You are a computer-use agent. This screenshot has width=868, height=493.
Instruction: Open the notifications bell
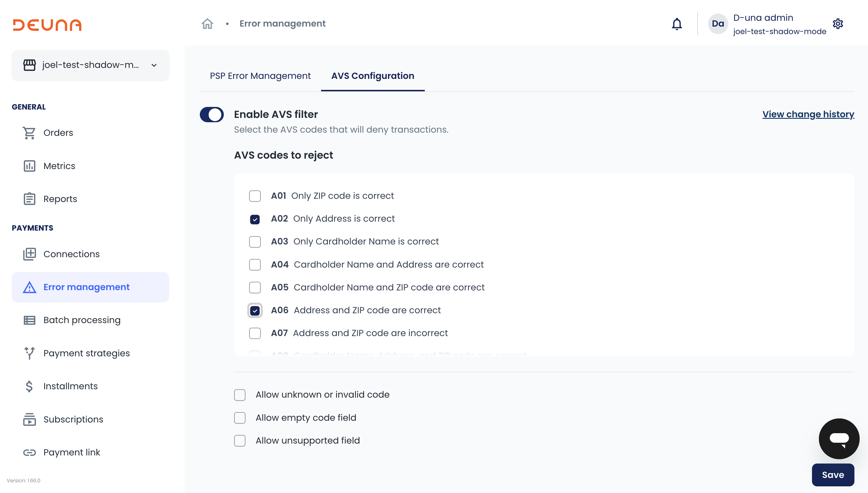pos(677,24)
